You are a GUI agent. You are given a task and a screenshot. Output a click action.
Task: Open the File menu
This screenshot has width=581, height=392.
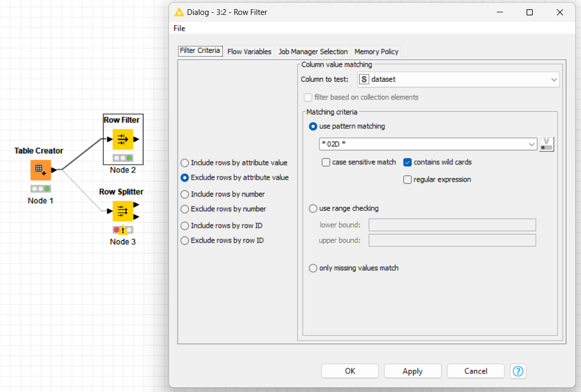[x=179, y=28]
